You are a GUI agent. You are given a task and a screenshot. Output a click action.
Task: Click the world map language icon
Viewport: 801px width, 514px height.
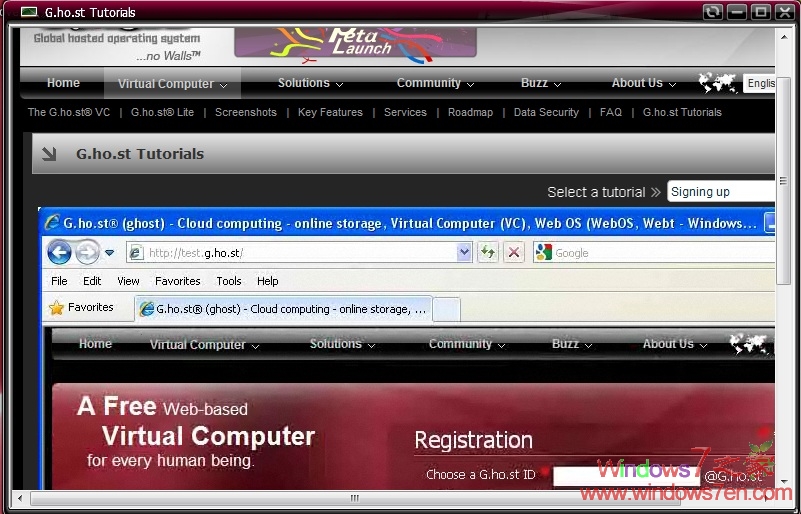[718, 83]
